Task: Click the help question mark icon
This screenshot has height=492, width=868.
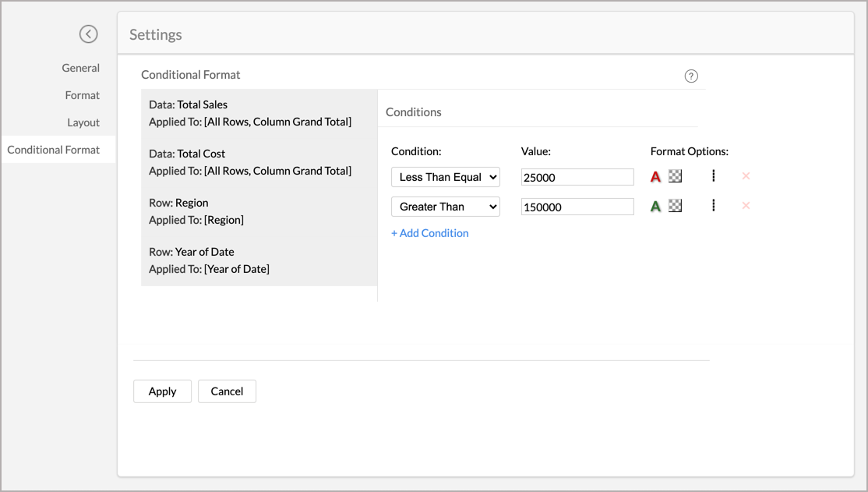Action: pos(691,76)
